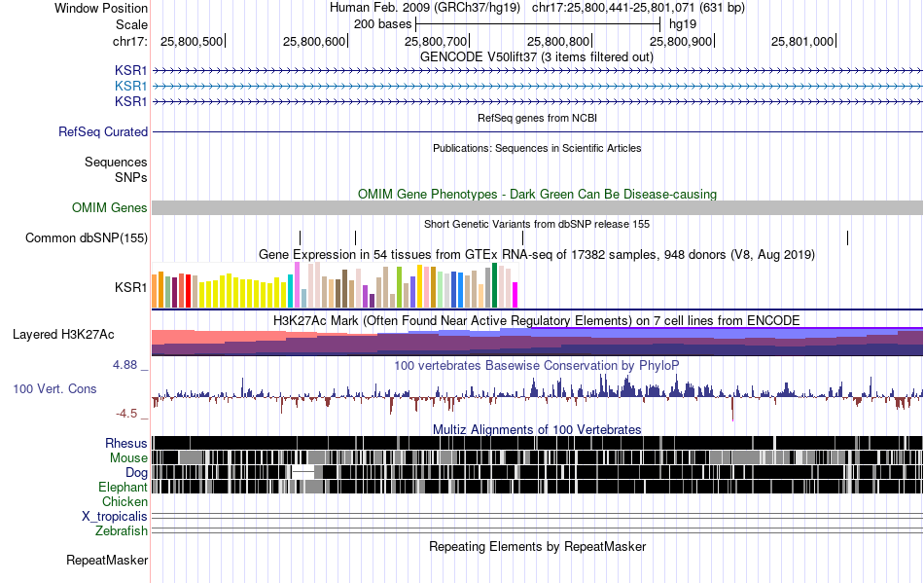924x583 pixels.
Task: Click the cyan GTEx expression bar
Action: [x=290, y=291]
